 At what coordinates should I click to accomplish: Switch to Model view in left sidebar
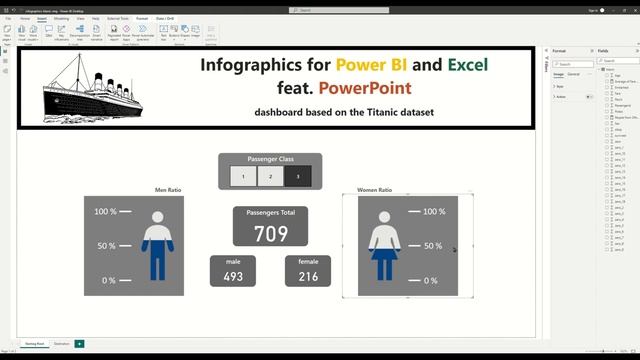5,71
